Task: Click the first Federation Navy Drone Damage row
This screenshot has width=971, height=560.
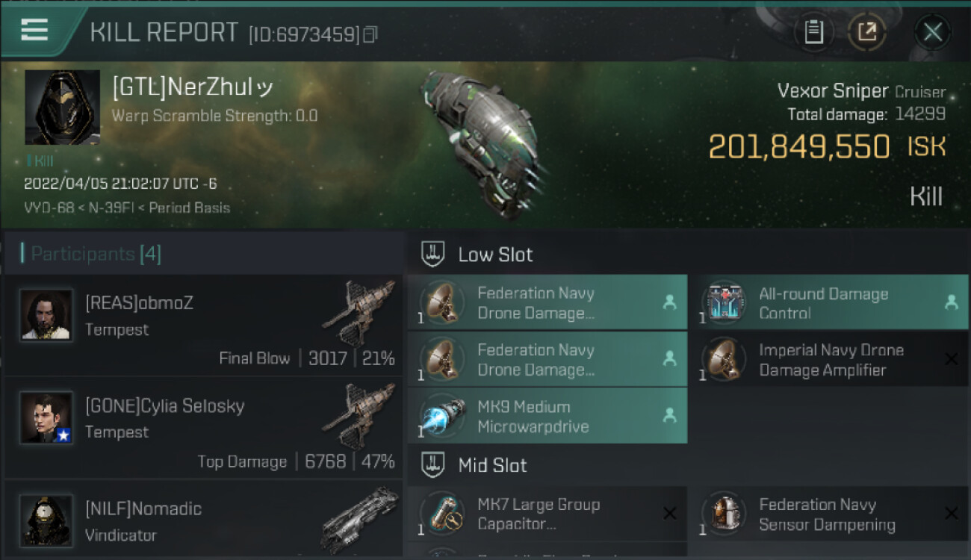Action: click(x=547, y=302)
